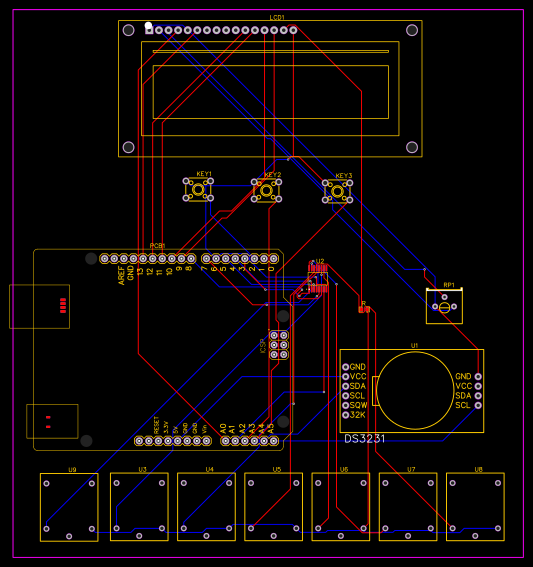Image resolution: width=533 pixels, height=567 pixels.
Task: Click the PCB1 designator label
Action: point(157,246)
